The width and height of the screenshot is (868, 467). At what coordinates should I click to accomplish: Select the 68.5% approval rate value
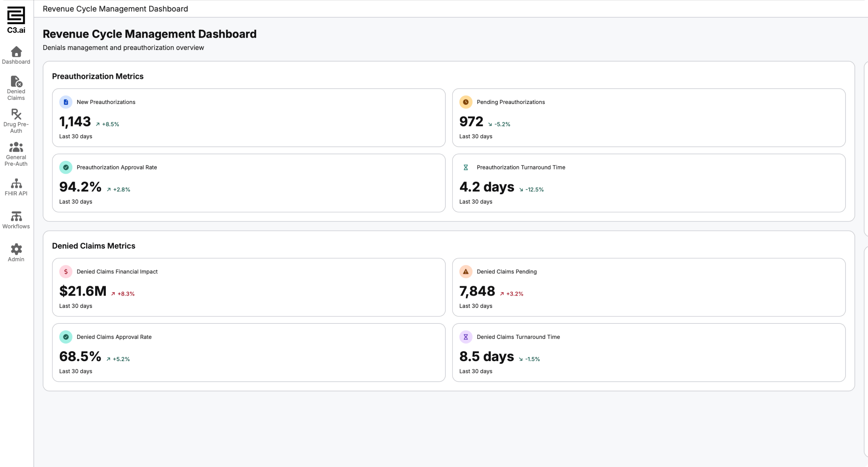(x=80, y=356)
